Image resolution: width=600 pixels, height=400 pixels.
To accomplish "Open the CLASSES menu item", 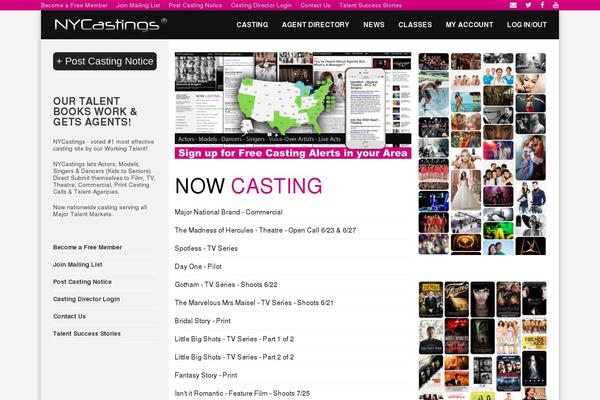I will click(415, 24).
